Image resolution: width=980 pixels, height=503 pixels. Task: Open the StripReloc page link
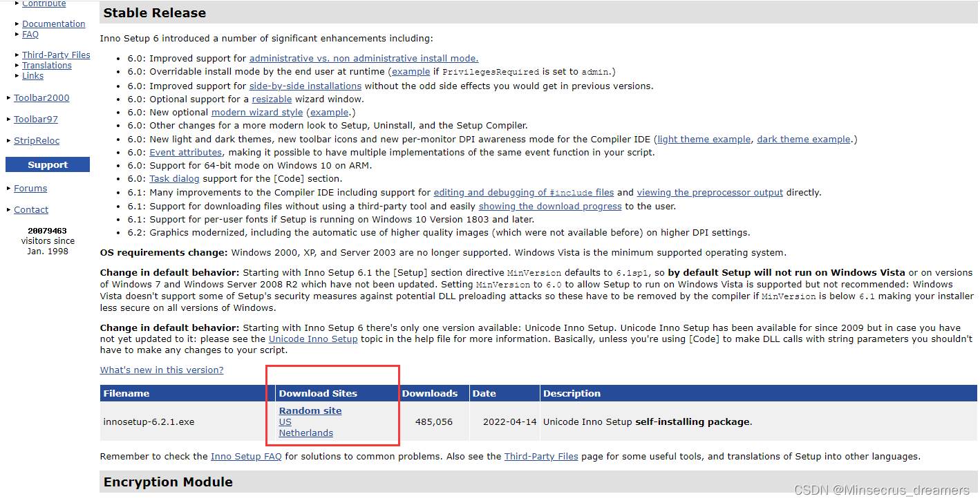(37, 140)
